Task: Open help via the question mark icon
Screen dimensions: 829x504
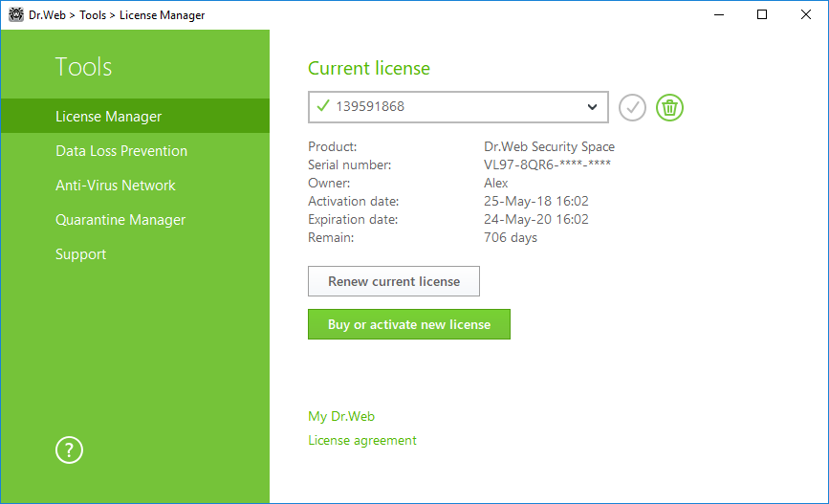Action: point(69,450)
